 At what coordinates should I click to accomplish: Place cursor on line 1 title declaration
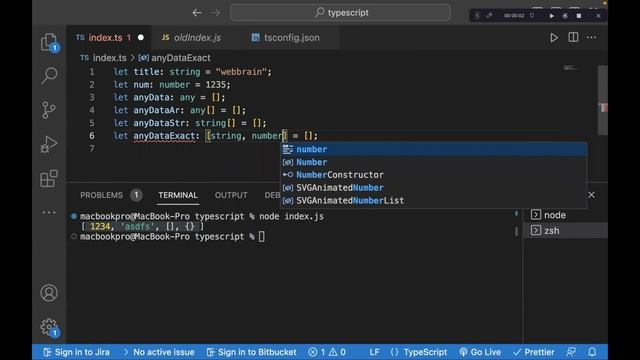point(192,72)
